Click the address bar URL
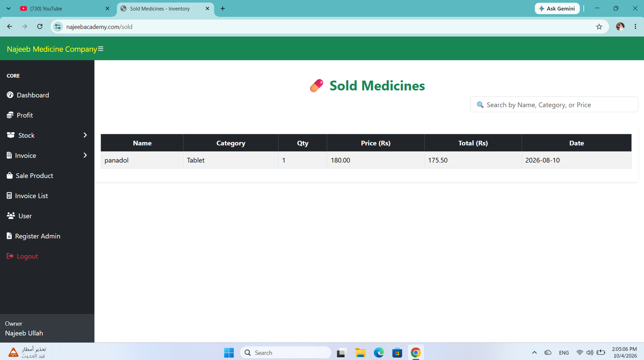This screenshot has width=644, height=360. coord(99,27)
